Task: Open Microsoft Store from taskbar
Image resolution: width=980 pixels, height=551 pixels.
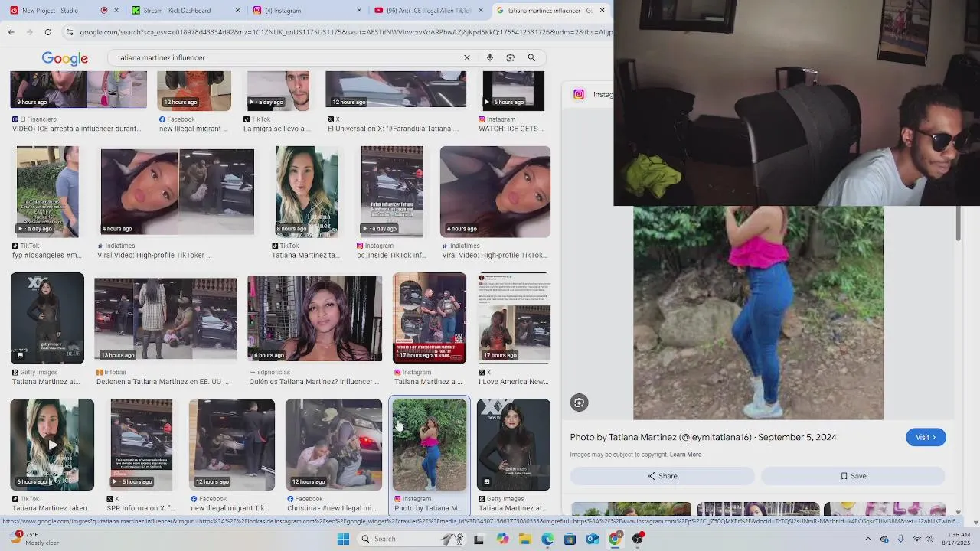Action: coord(570,539)
